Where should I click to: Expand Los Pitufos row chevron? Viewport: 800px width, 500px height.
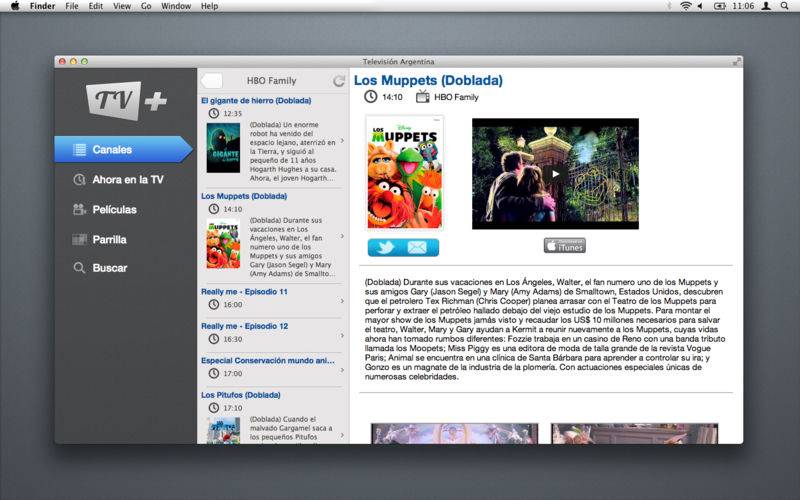point(342,435)
